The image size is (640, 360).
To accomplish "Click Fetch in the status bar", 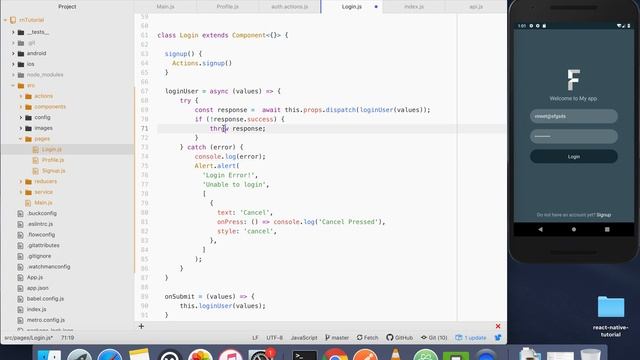I will 367,338.
